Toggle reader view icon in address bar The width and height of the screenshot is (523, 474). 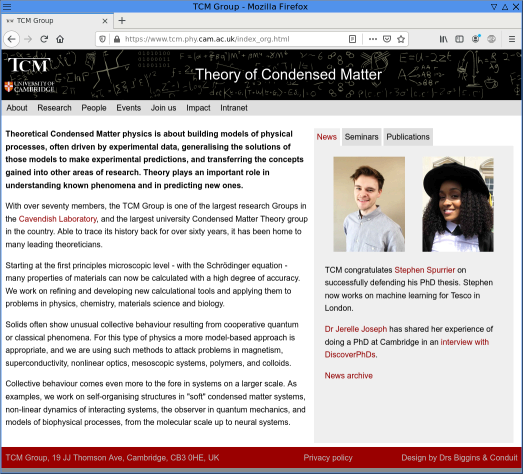pyautogui.click(x=353, y=39)
